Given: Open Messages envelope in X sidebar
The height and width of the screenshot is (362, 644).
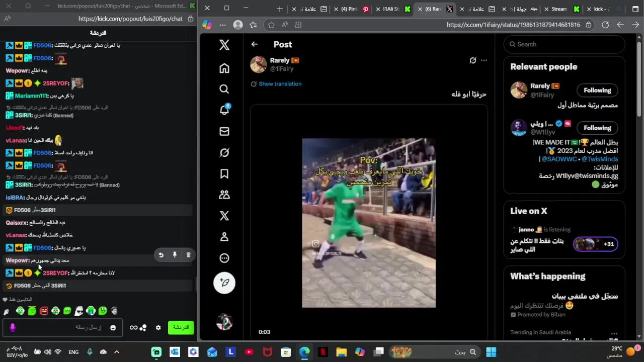Looking at the screenshot, I should tap(224, 131).
